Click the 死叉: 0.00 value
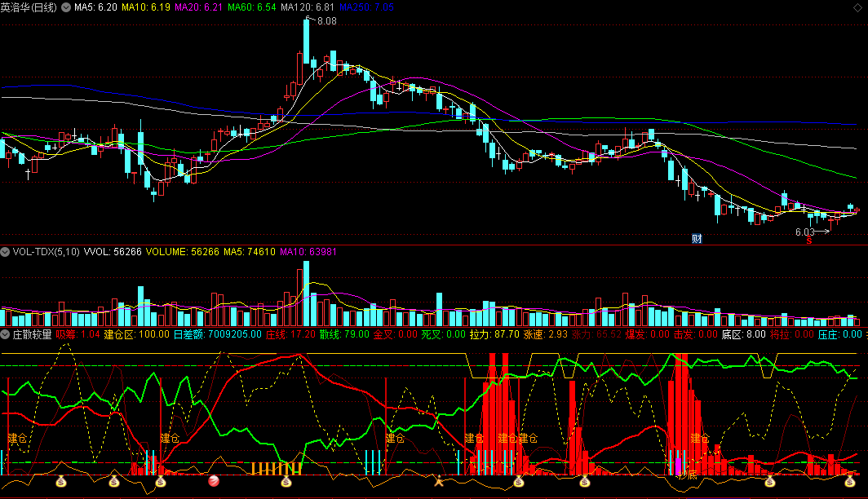 tap(444, 334)
